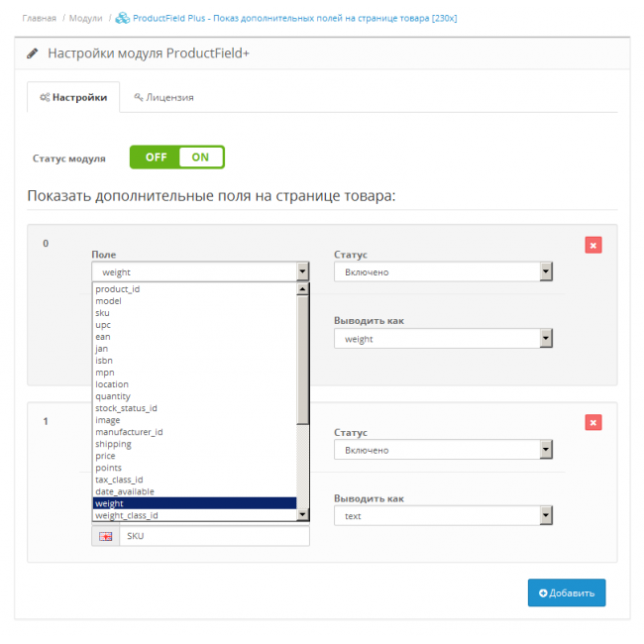Click the Добавить button

(x=566, y=592)
